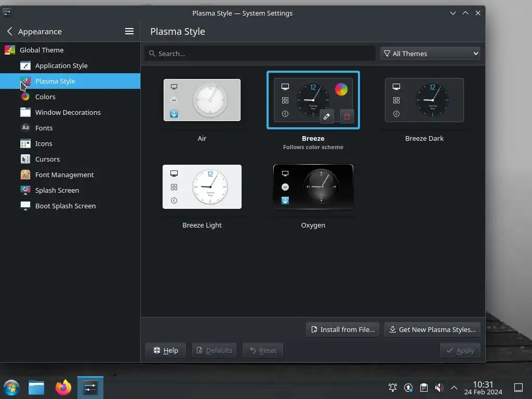
Task: Click the Application Style sidebar icon
Action: (25, 65)
